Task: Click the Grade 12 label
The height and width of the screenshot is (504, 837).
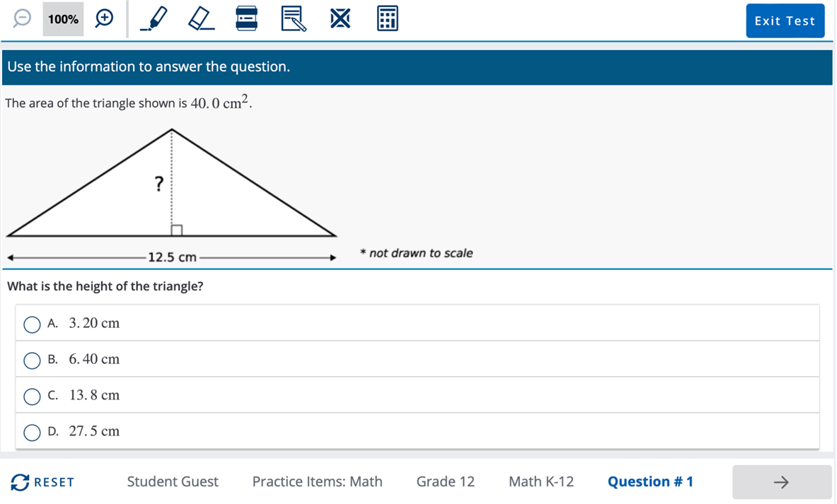Action: pos(445,481)
